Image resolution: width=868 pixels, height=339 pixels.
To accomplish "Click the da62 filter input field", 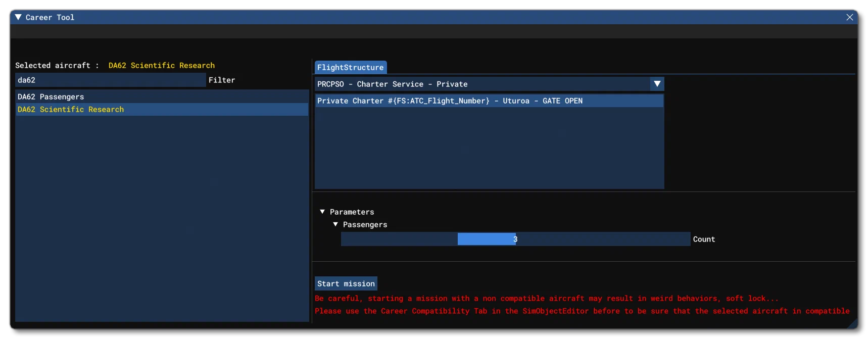I will pos(111,80).
